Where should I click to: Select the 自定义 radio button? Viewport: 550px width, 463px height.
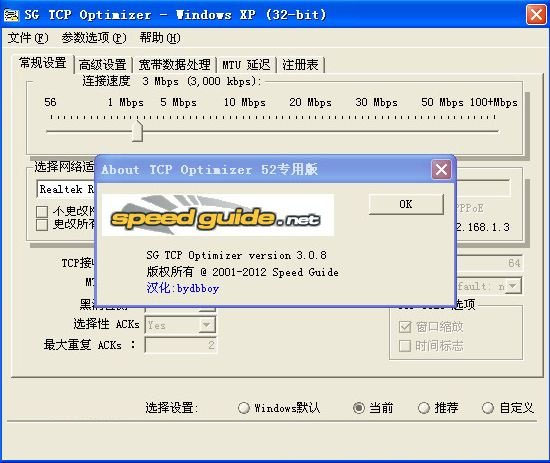pyautogui.click(x=488, y=408)
